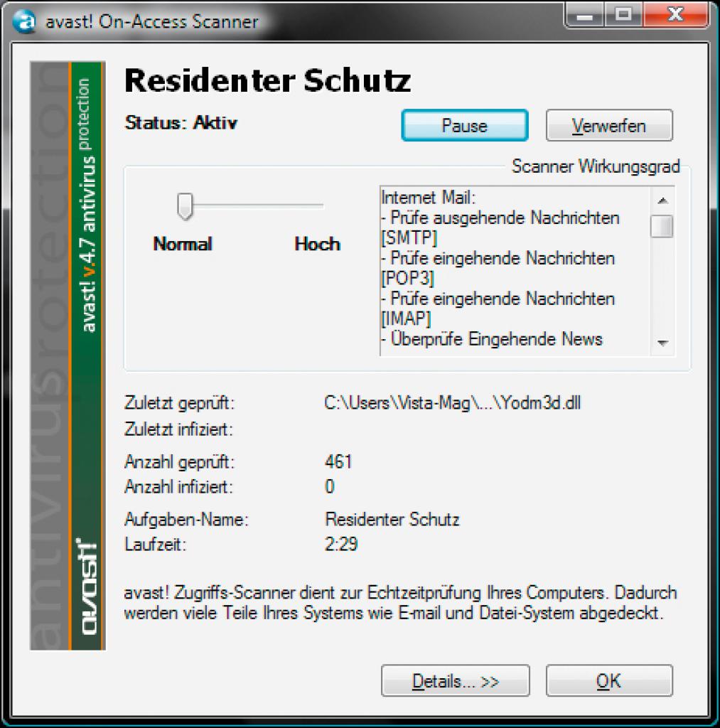Click the 'Status: Aktiv' text
Viewport: 720px width, 728px height.
tap(181, 123)
